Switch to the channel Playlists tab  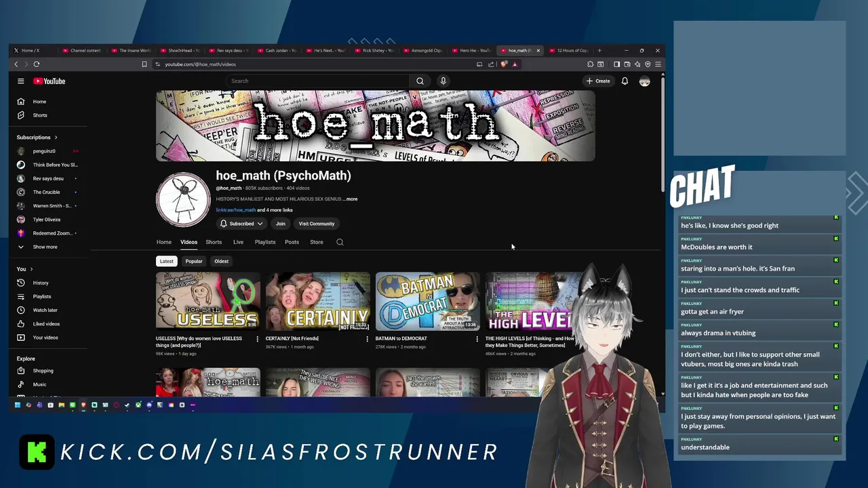[x=265, y=242]
